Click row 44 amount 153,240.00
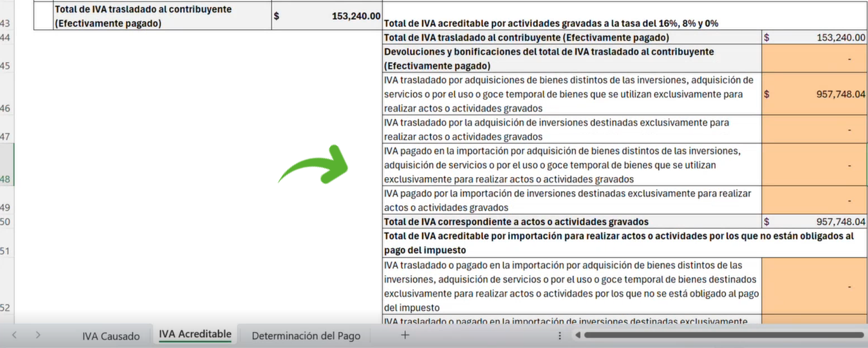 (814, 38)
